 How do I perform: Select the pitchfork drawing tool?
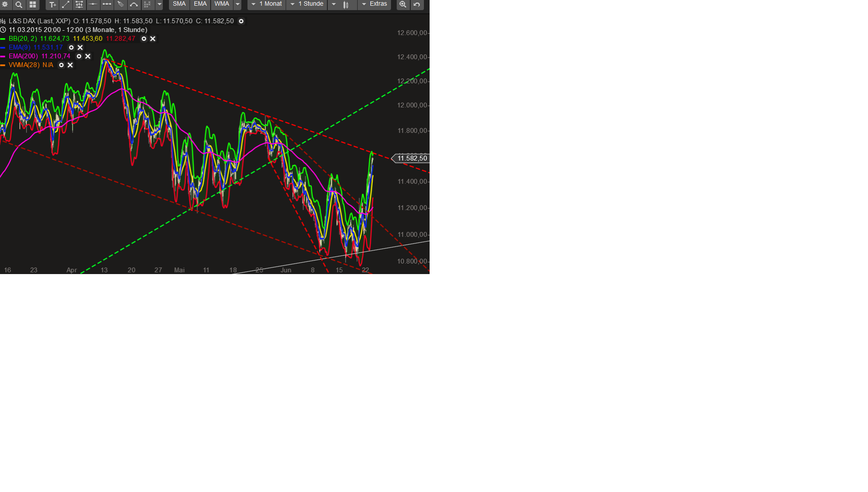coord(120,4)
